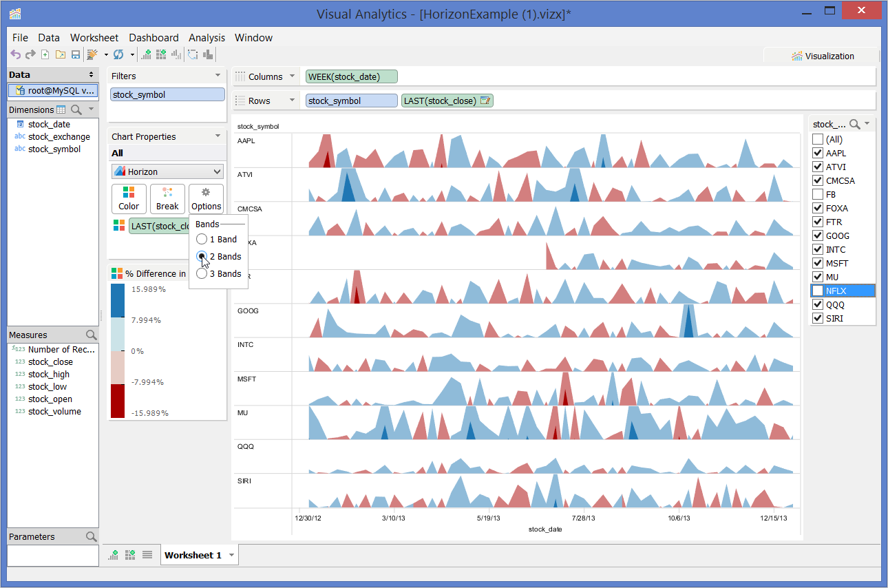The image size is (888, 588).
Task: Click the new dashboard icon at the bottom
Action: (129, 555)
